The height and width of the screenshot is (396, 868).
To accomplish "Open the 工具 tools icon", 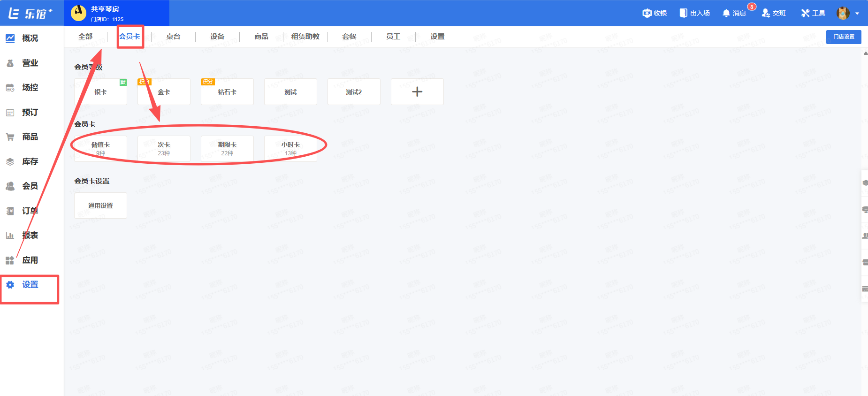I will [806, 13].
